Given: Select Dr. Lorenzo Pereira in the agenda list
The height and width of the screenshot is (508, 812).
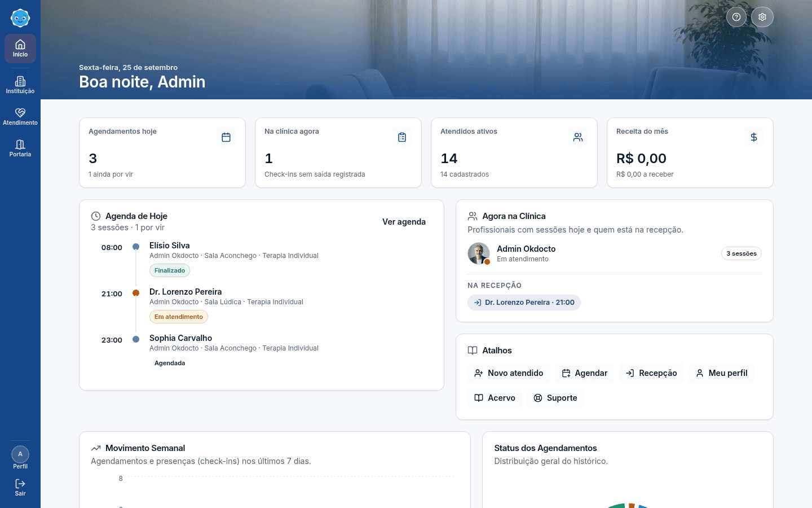Looking at the screenshot, I should (x=261, y=306).
